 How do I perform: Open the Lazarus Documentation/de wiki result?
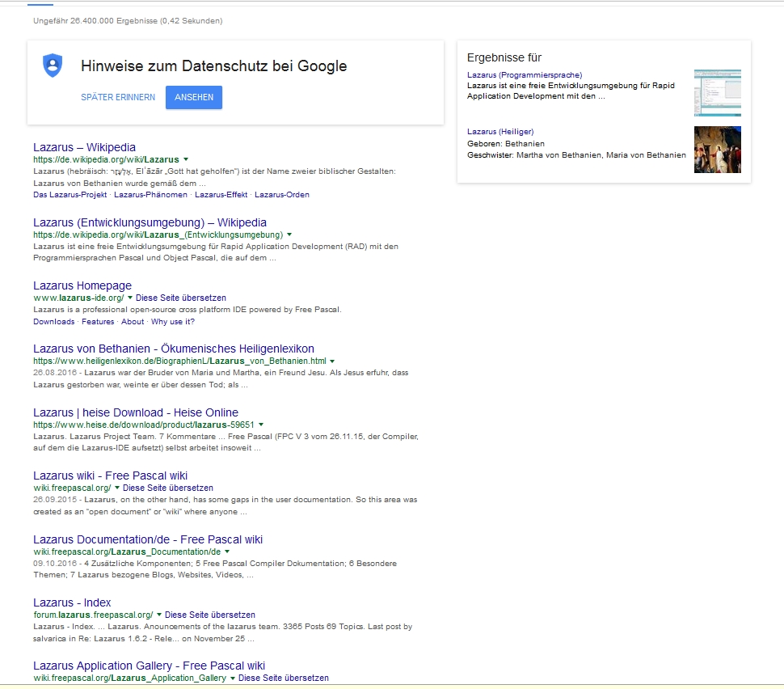click(148, 539)
